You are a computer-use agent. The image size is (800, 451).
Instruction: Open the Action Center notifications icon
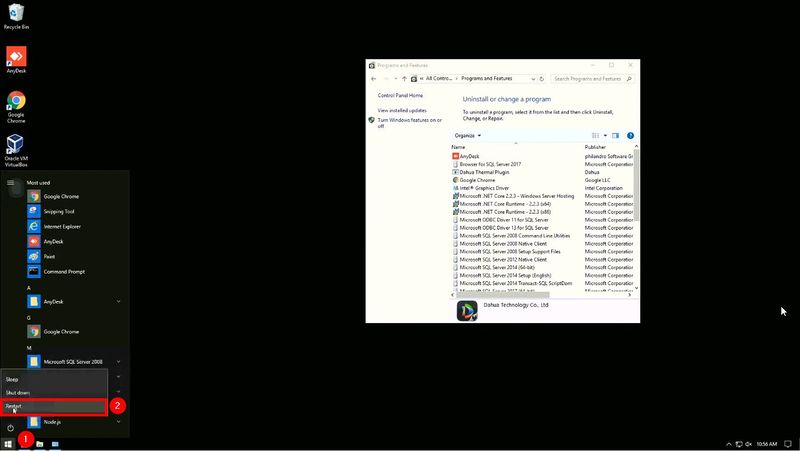788,444
